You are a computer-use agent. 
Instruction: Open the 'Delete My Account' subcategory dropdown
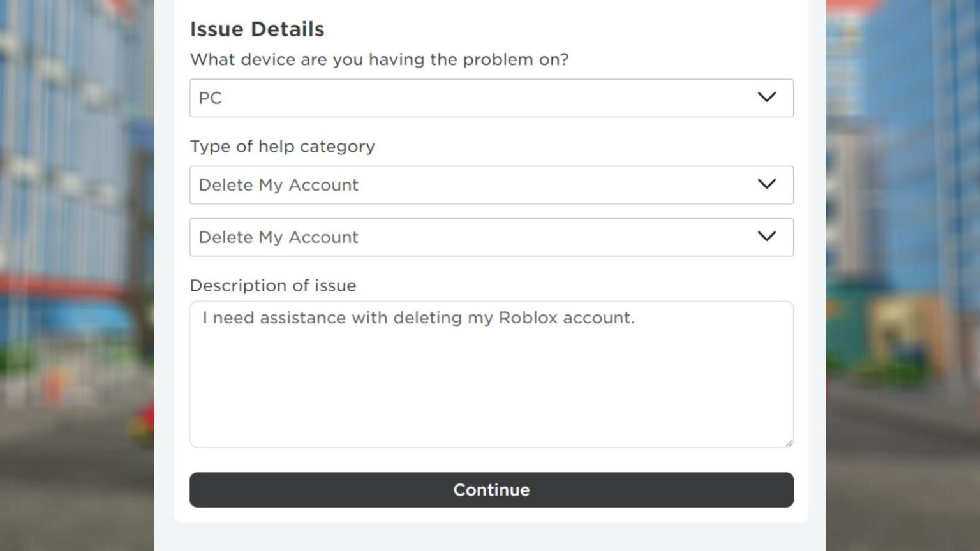[491, 237]
